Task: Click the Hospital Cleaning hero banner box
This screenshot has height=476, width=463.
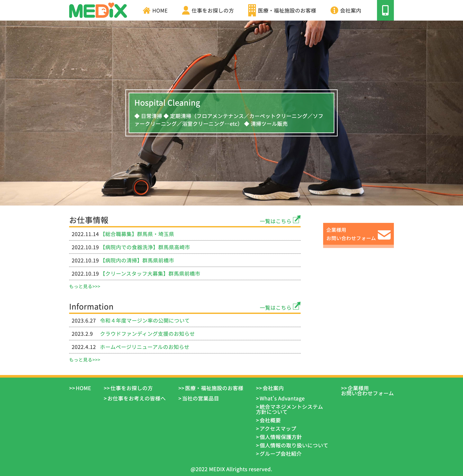Action: tap(231, 113)
